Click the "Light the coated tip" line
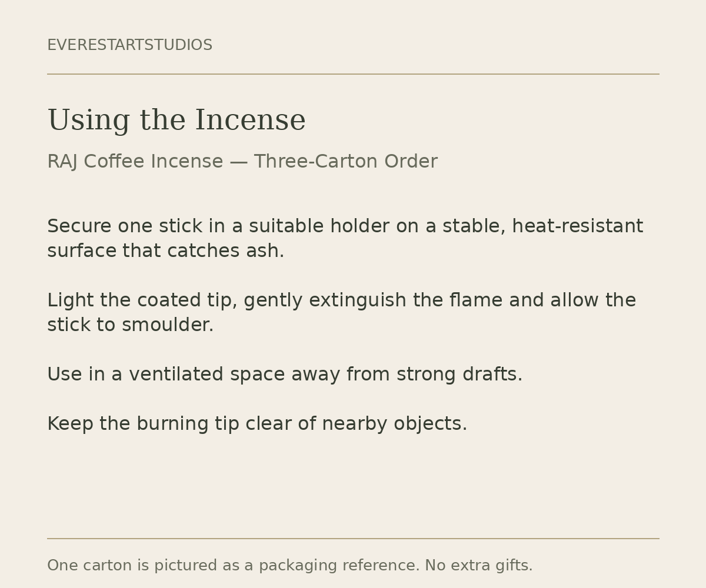 click(x=342, y=300)
